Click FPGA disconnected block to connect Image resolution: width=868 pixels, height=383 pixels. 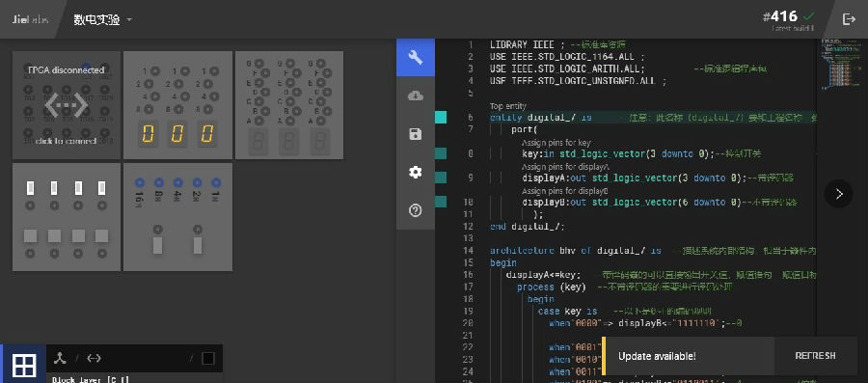67,105
